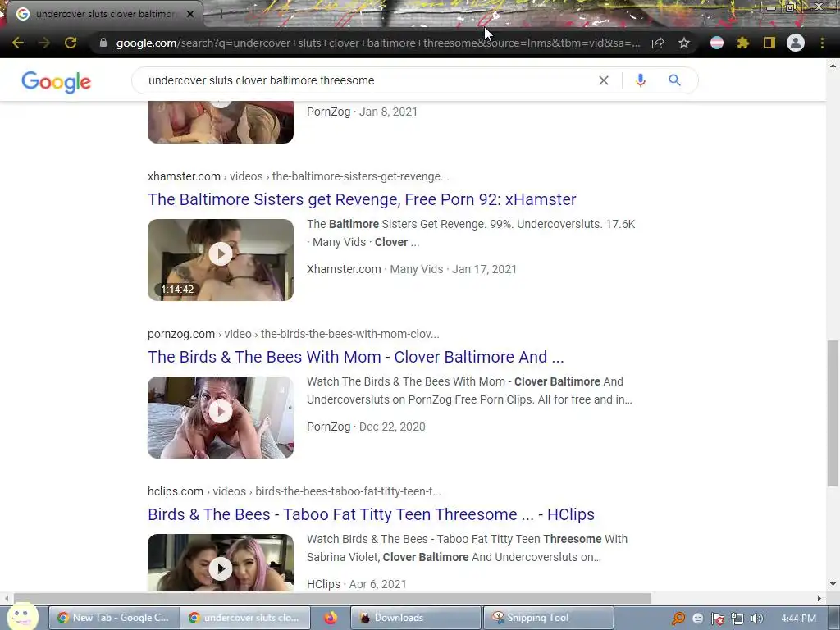Click into the Google search input field
840x630 pixels.
(370, 80)
